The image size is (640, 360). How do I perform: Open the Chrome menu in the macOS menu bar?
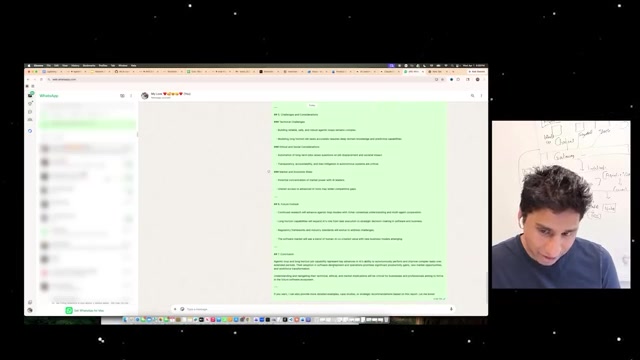click(38, 65)
